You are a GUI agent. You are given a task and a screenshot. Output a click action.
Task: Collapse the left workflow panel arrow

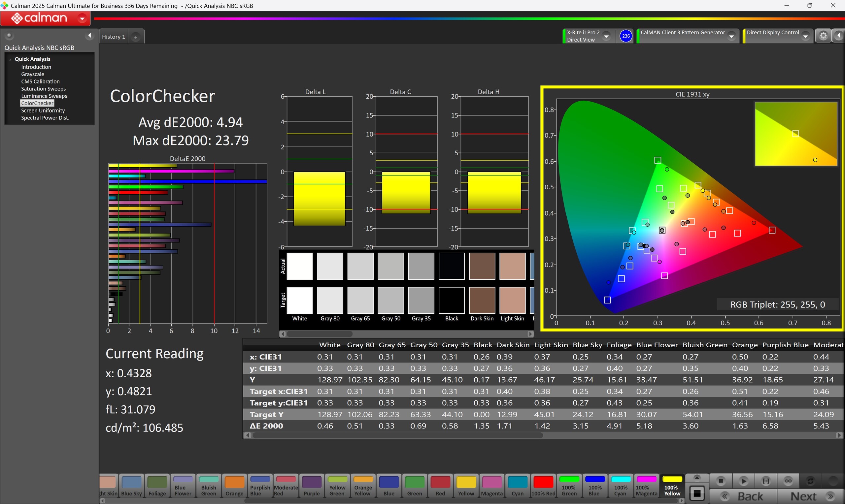click(x=89, y=35)
